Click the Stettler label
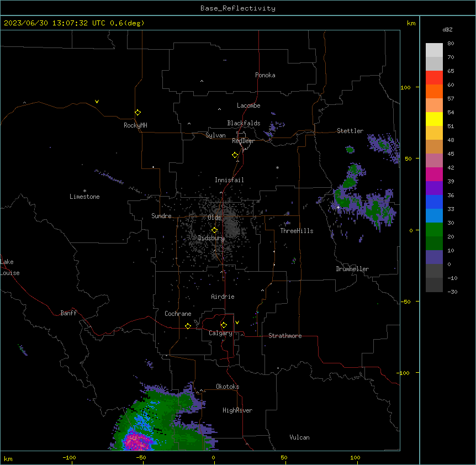 [350, 131]
